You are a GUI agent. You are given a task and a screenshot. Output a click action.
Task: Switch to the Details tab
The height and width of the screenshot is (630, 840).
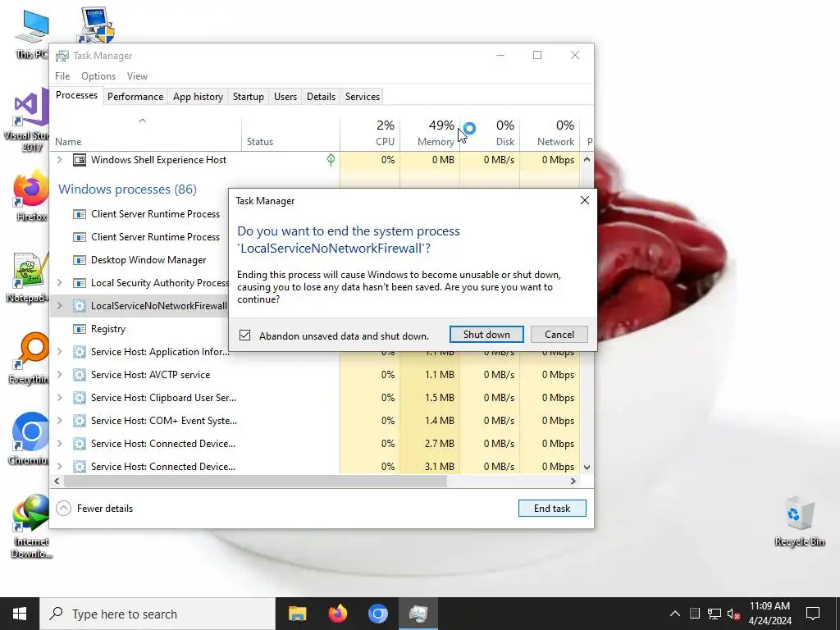(321, 97)
